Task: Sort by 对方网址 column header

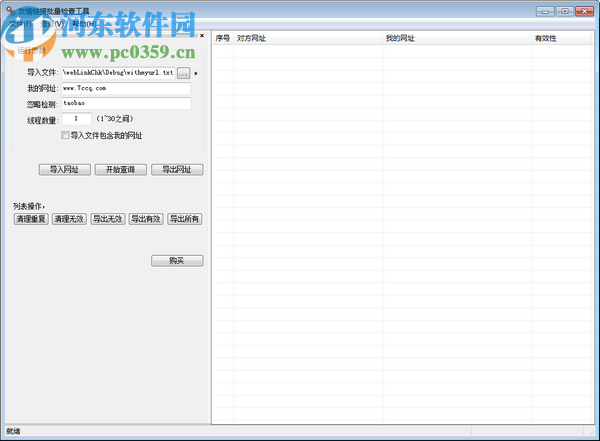Action: point(308,38)
